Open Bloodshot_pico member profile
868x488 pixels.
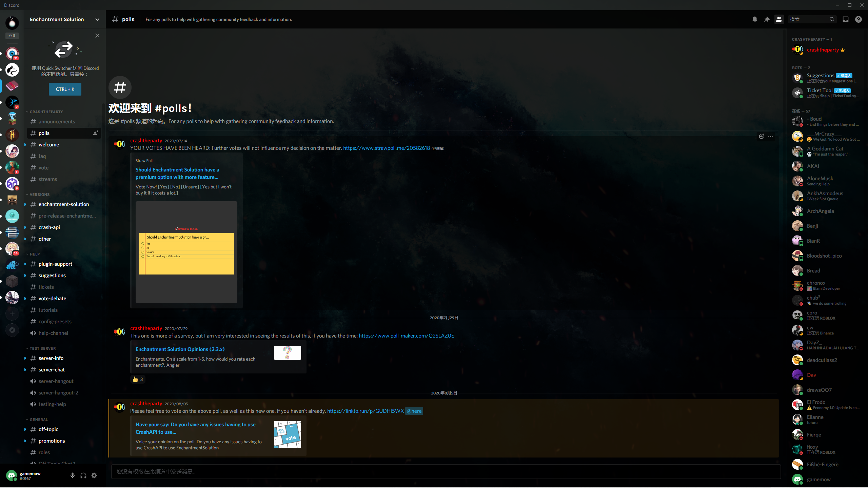[826, 256]
